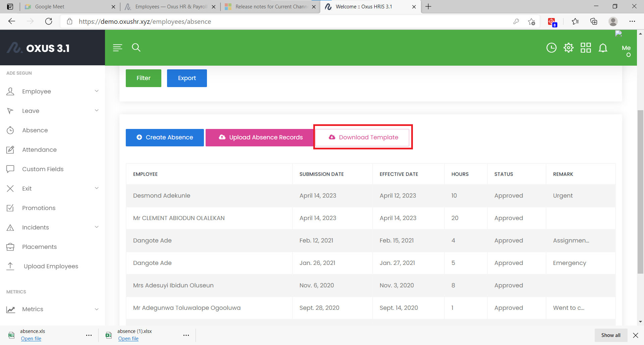Screen dimensions: 644x345
Task: Expand the Employee sidebar submenu
Action: [97, 91]
